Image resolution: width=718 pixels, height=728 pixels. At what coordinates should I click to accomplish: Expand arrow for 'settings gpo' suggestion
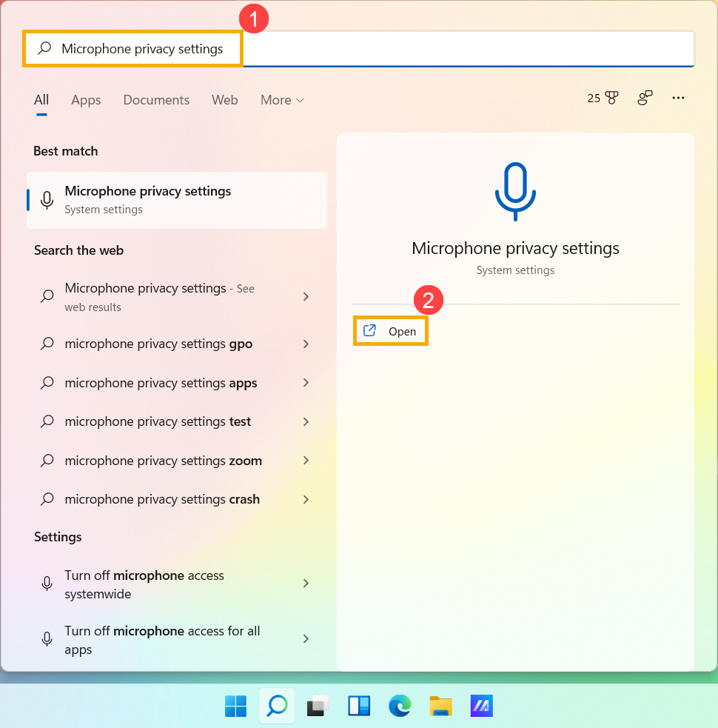[x=306, y=344]
